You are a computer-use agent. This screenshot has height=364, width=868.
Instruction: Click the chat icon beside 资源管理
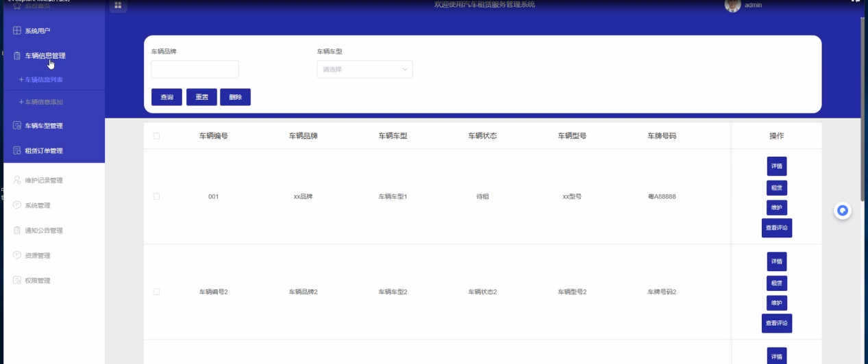pyautogui.click(x=17, y=255)
